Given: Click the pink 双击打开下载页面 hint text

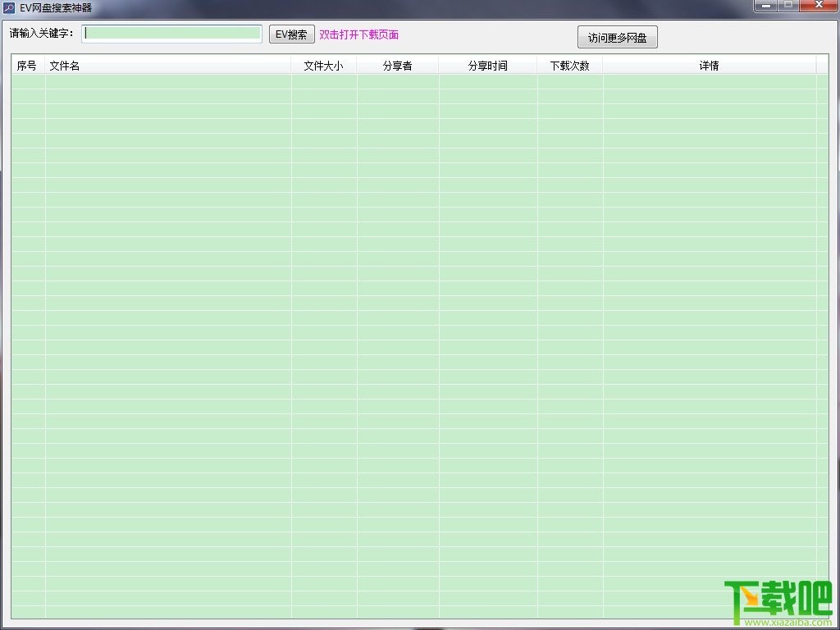Looking at the screenshot, I should point(358,34).
